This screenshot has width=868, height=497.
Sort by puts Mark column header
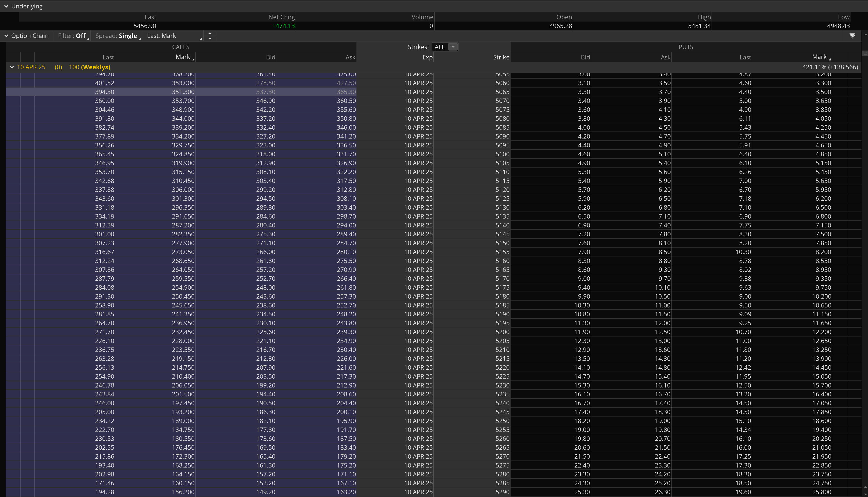coord(819,57)
